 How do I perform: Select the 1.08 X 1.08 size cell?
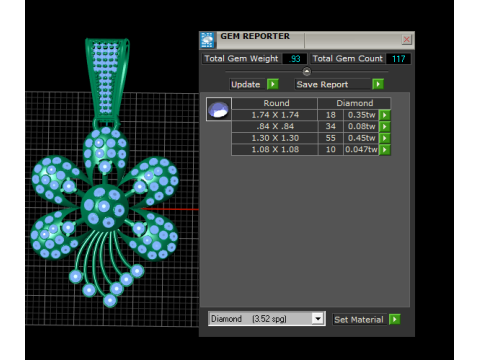[275, 150]
